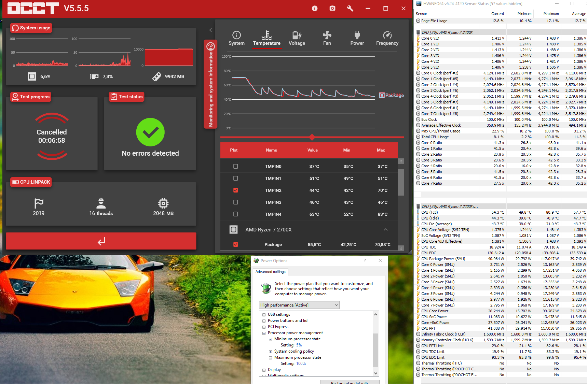Click the Frequency gauge icon
This screenshot has width=588, height=384.
point(387,35)
